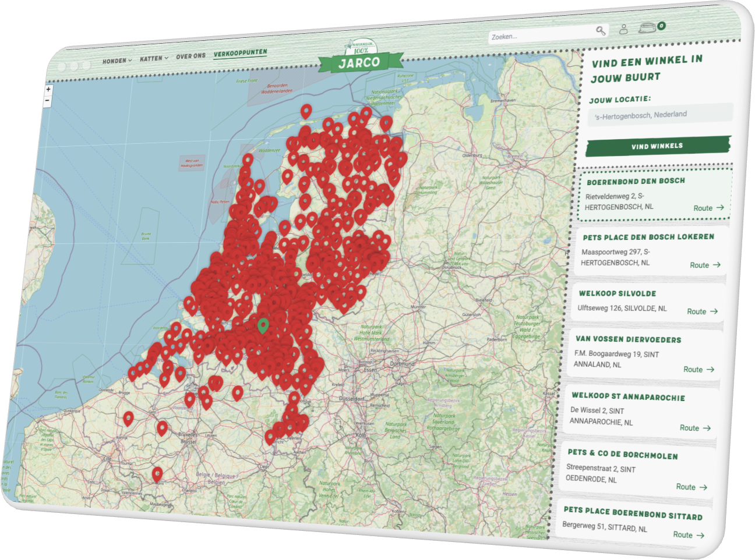Select the green location marker on map

point(263,325)
